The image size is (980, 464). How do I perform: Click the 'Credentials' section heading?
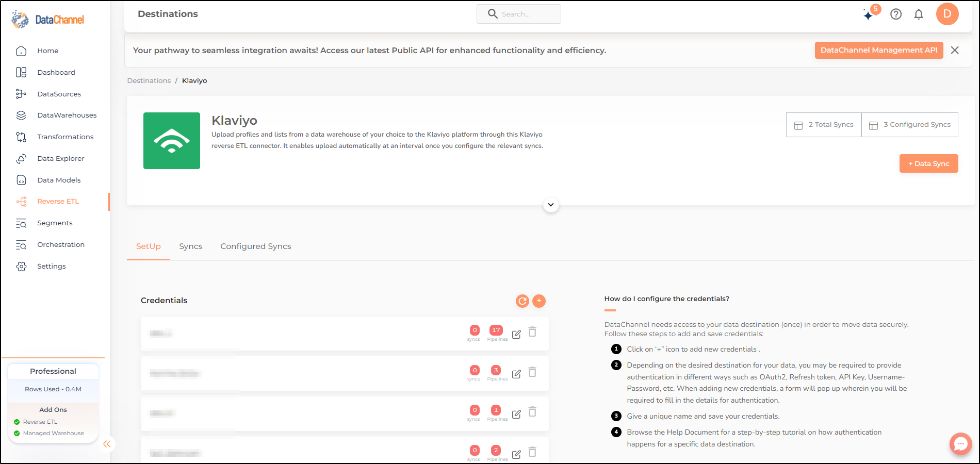coord(164,301)
